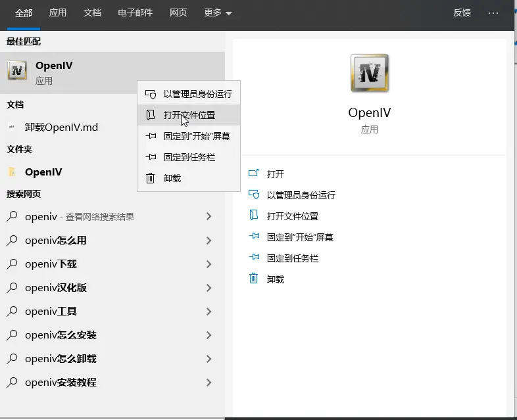Click blue pin icon beside preview 固定到任务栏
The width and height of the screenshot is (517, 420).
point(254,257)
